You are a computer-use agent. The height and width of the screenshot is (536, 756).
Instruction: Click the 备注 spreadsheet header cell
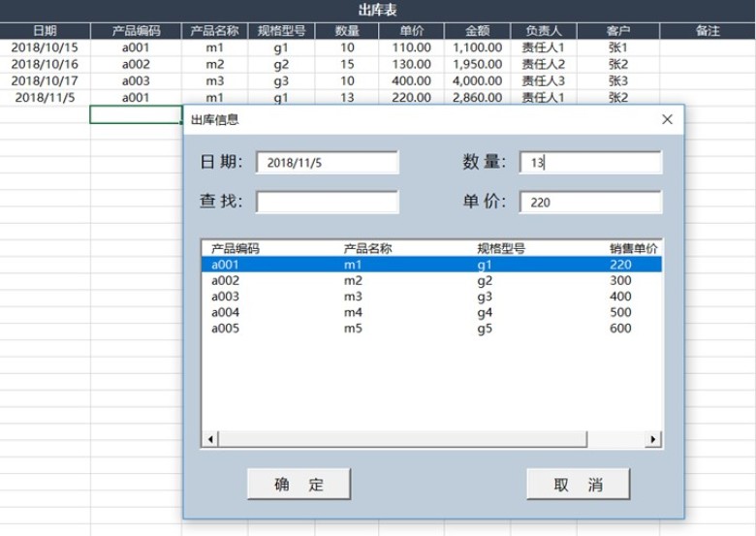[708, 31]
